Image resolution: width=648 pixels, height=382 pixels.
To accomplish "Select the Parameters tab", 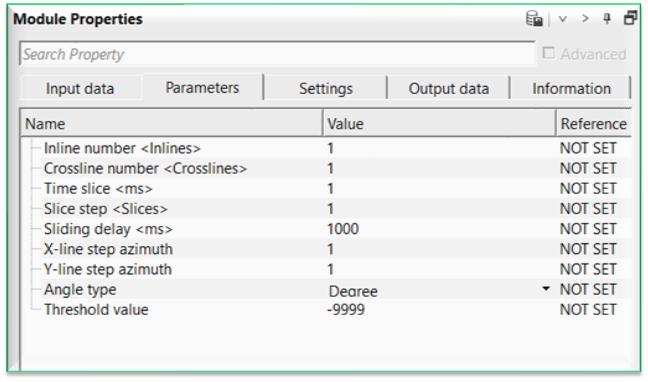I will [x=202, y=87].
